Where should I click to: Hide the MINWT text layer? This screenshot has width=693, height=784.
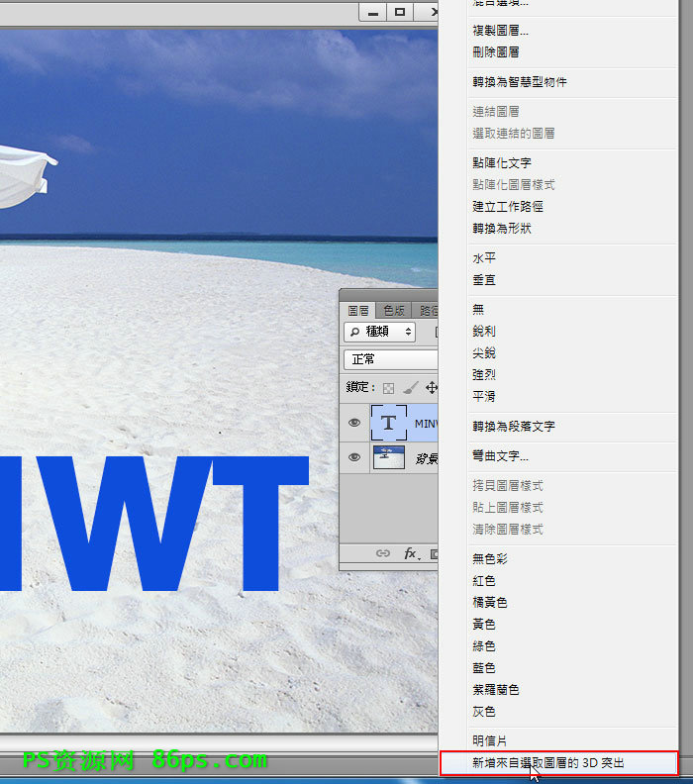354,423
